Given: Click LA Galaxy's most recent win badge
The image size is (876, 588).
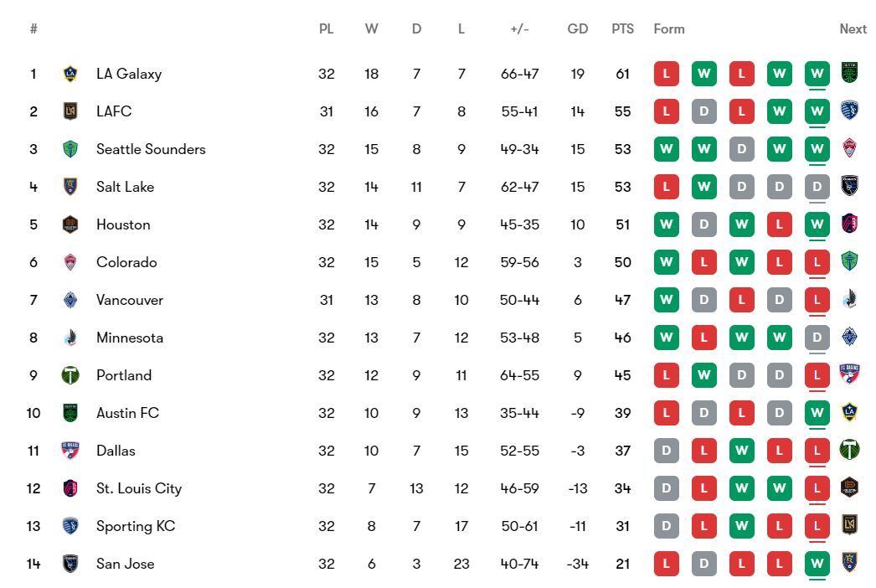Looking at the screenshot, I should [817, 74].
